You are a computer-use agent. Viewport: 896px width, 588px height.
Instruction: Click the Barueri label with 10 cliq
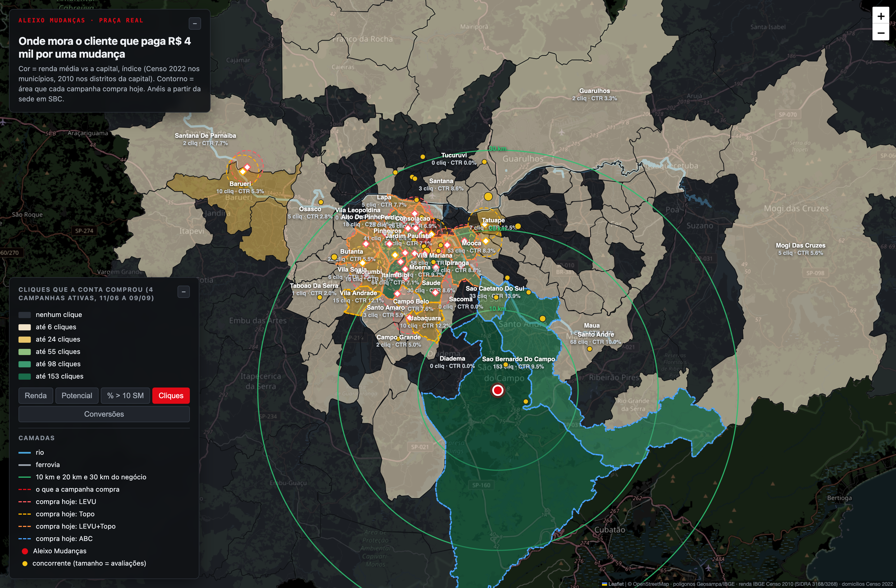tap(240, 188)
